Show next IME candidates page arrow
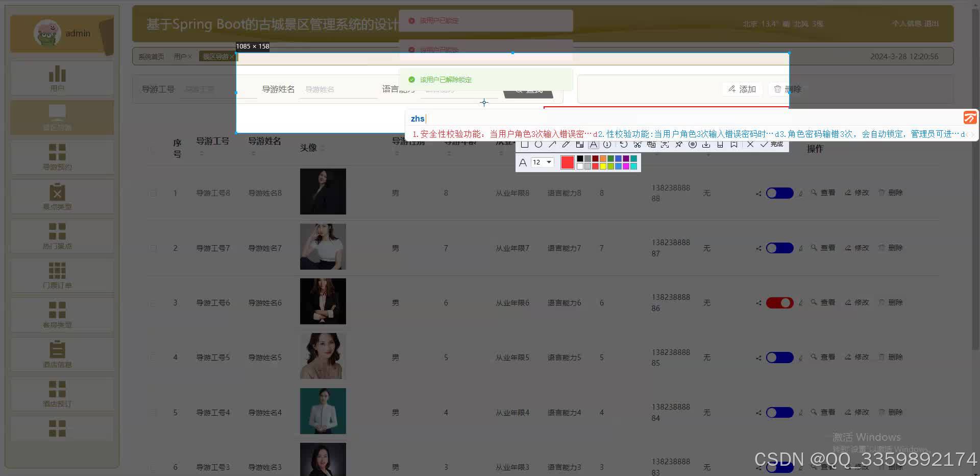This screenshot has height=476, width=980. pos(972,134)
